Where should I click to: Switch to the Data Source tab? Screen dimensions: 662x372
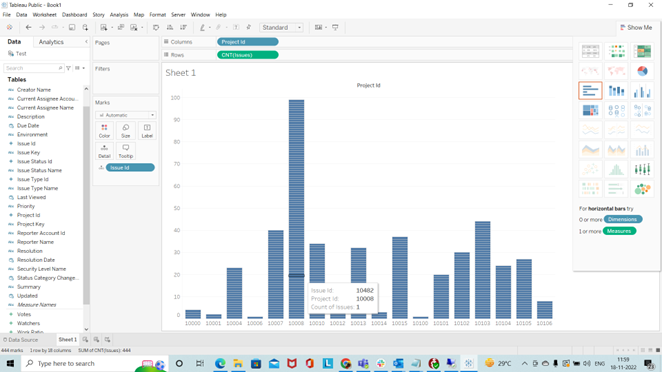tap(20, 339)
